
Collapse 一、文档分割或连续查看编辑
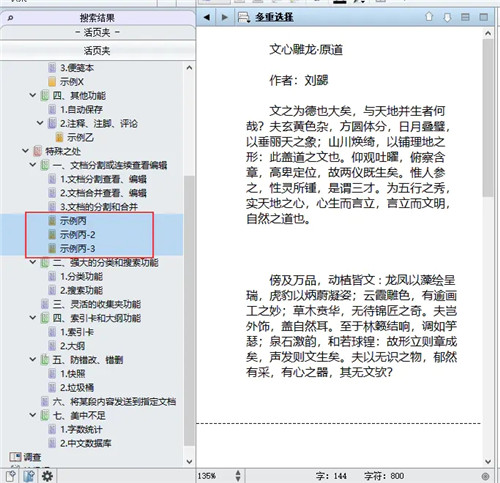point(33,165)
